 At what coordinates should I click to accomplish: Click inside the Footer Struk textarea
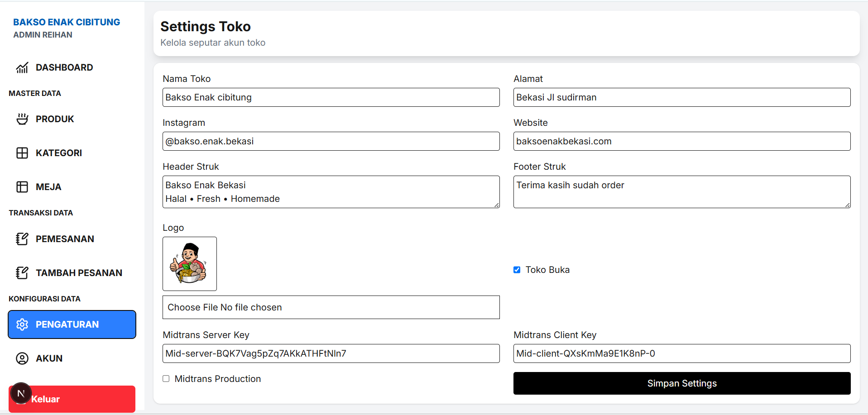[x=682, y=192]
